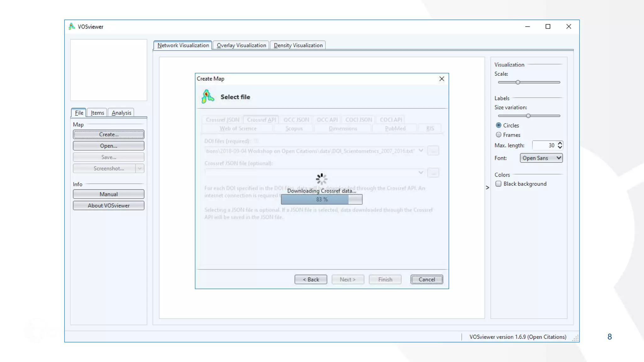Click the Manual button

coord(108,194)
